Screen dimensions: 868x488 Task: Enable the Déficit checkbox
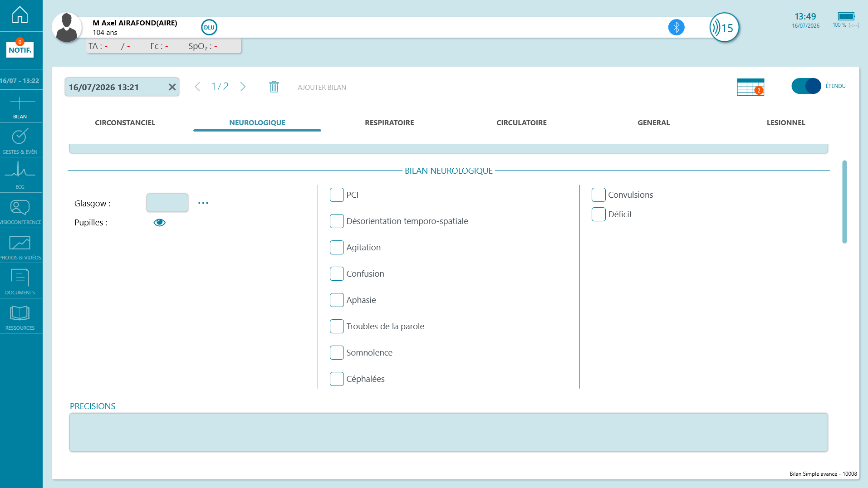tap(598, 214)
